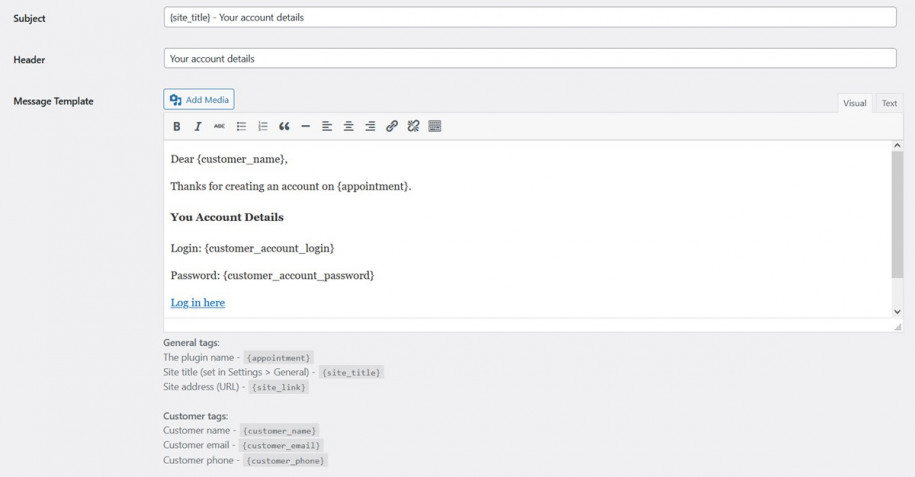
Task: Align text to the right
Action: pyautogui.click(x=370, y=126)
